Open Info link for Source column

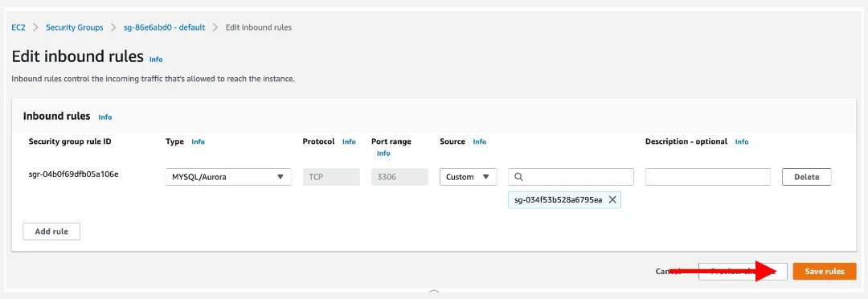479,141
